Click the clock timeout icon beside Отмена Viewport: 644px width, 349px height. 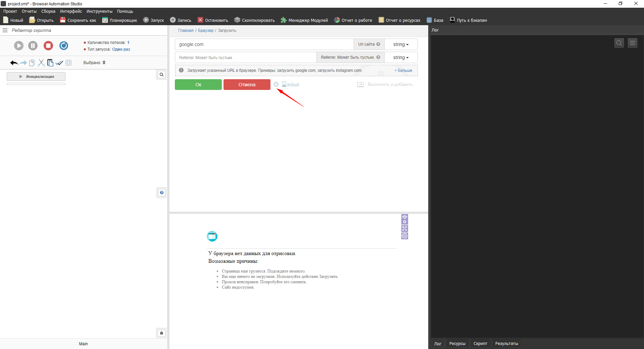(x=276, y=85)
